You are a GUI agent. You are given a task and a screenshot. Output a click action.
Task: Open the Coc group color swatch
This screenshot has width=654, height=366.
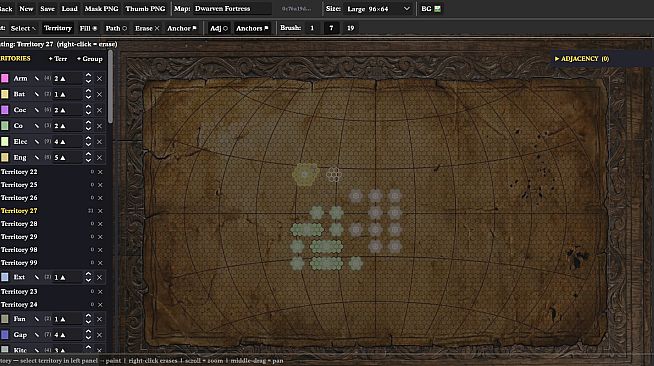click(5, 110)
